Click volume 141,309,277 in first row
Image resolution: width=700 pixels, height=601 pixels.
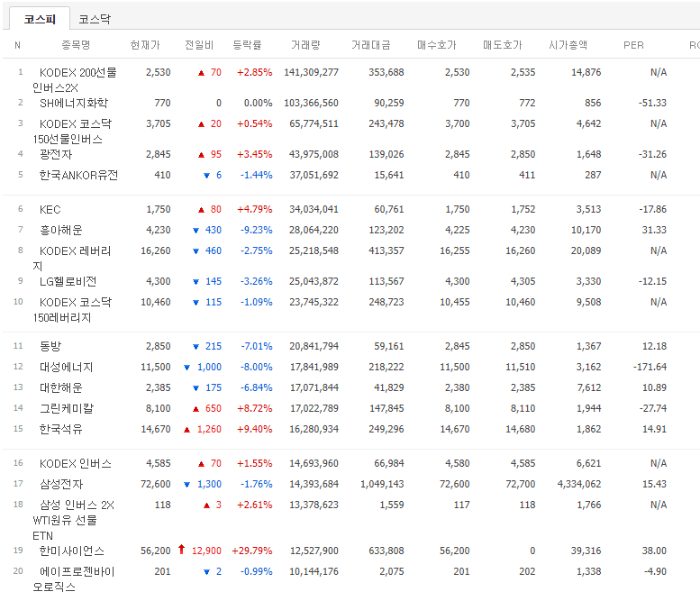tap(311, 72)
